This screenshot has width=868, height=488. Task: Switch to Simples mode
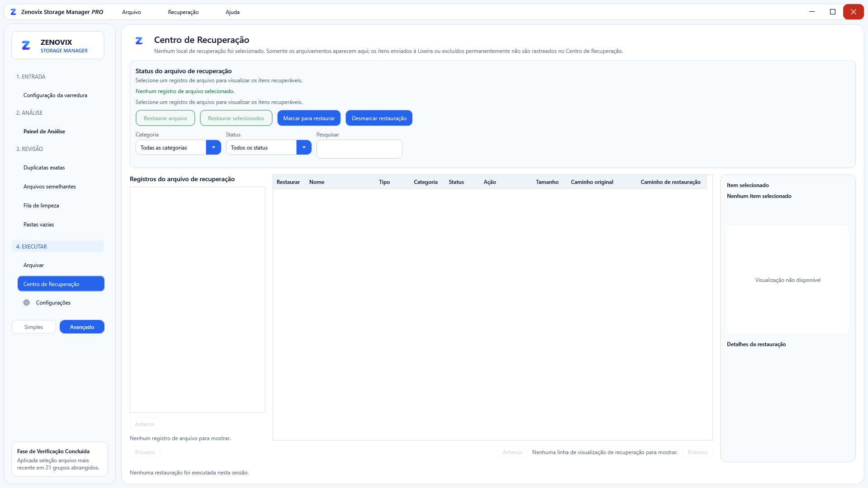click(33, 327)
